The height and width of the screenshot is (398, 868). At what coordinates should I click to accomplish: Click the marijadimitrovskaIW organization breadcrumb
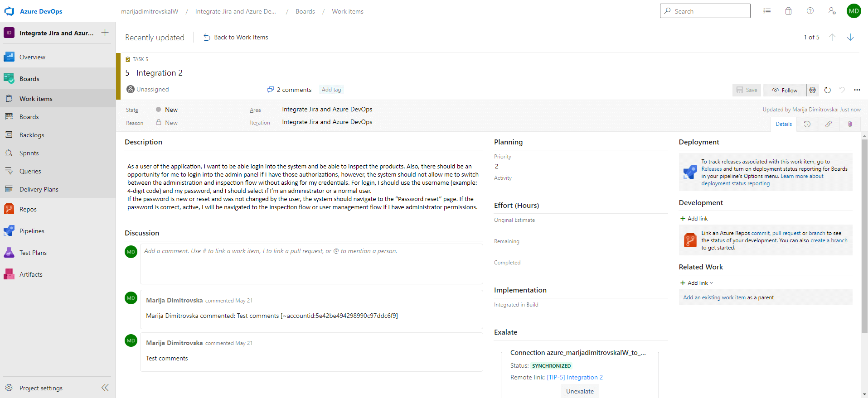tap(150, 11)
